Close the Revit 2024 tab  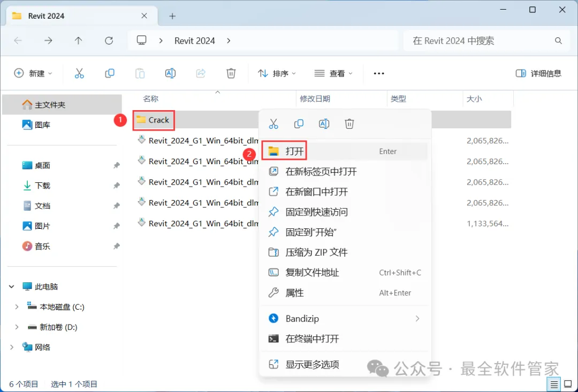point(144,16)
